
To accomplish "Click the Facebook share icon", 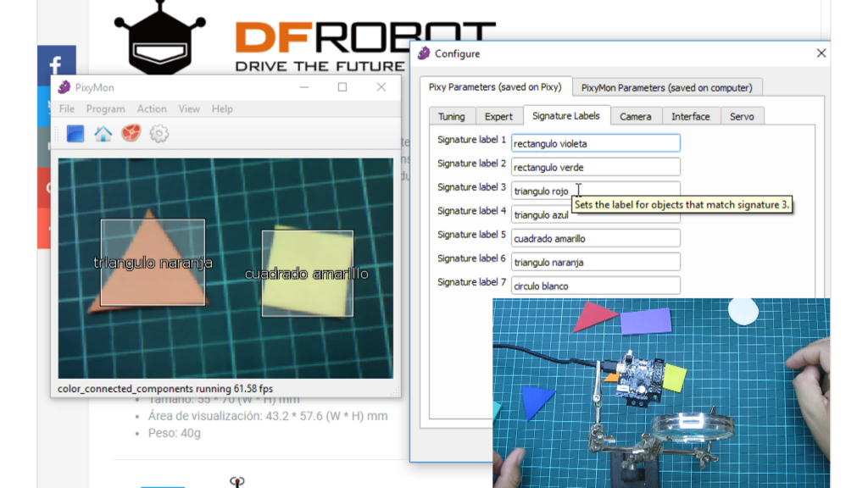I will 57,65.
